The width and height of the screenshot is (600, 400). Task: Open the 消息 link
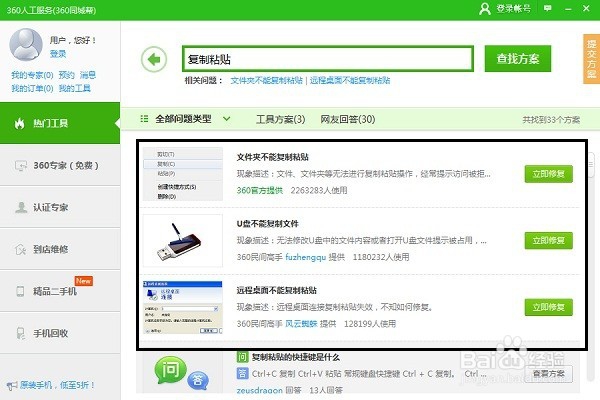pos(88,75)
